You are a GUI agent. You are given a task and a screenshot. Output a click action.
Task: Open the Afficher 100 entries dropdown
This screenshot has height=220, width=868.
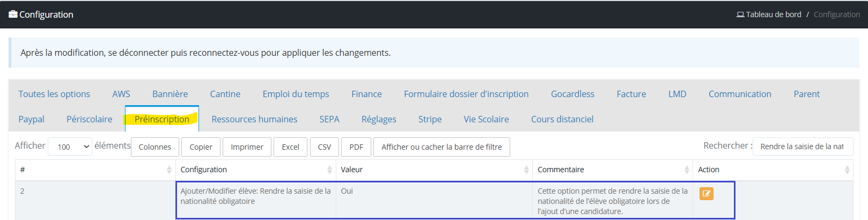(x=70, y=146)
